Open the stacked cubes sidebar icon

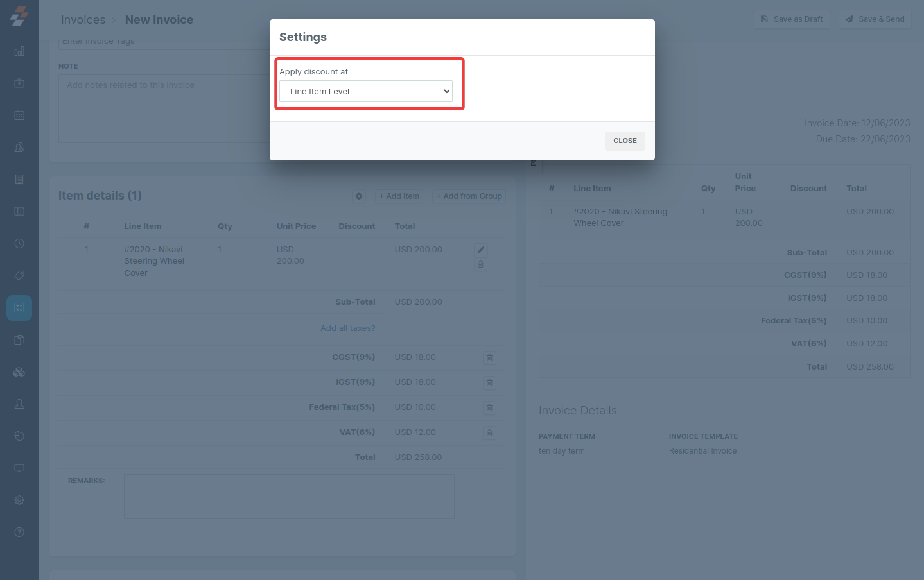click(19, 372)
